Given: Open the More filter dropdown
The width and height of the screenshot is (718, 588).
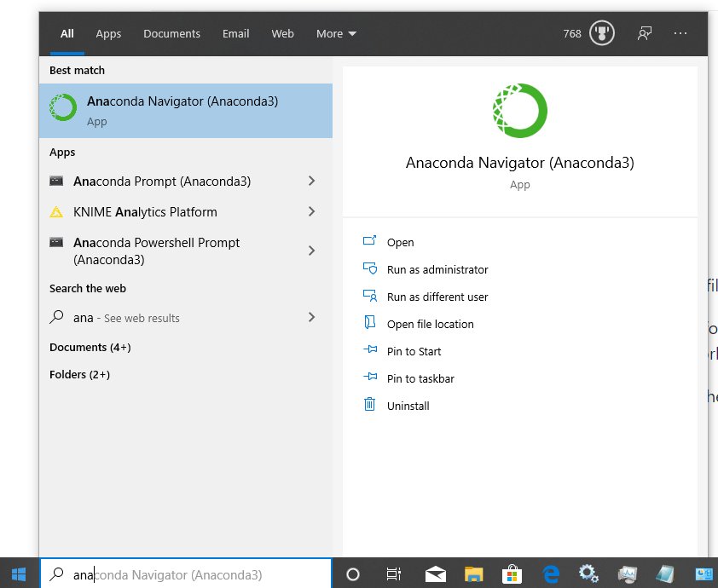Looking at the screenshot, I should click(x=336, y=33).
